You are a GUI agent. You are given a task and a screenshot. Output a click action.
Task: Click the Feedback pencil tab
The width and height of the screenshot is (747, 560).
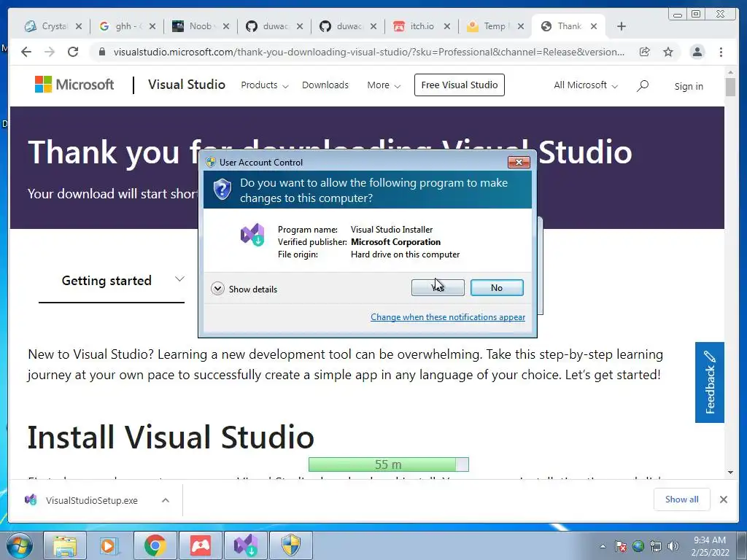[x=709, y=382]
